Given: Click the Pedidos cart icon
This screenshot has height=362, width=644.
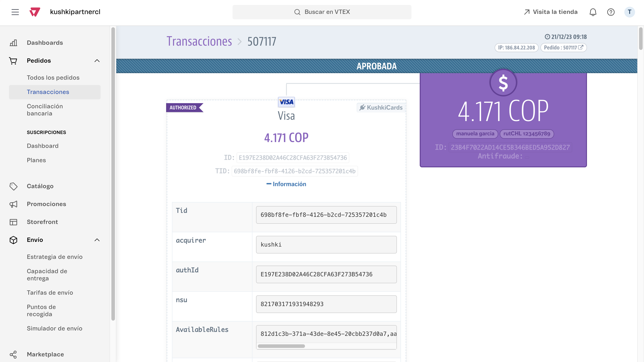Looking at the screenshot, I should 13,61.
